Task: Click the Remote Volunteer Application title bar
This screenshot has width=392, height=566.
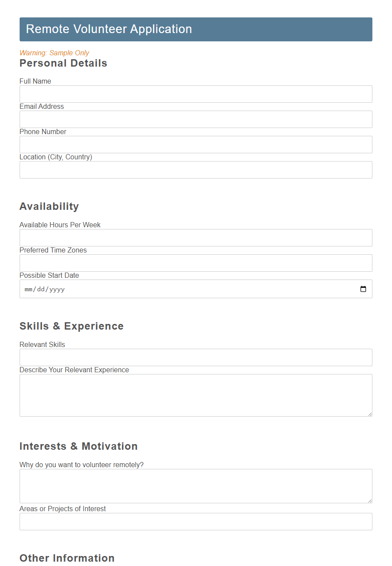Action: (x=196, y=29)
